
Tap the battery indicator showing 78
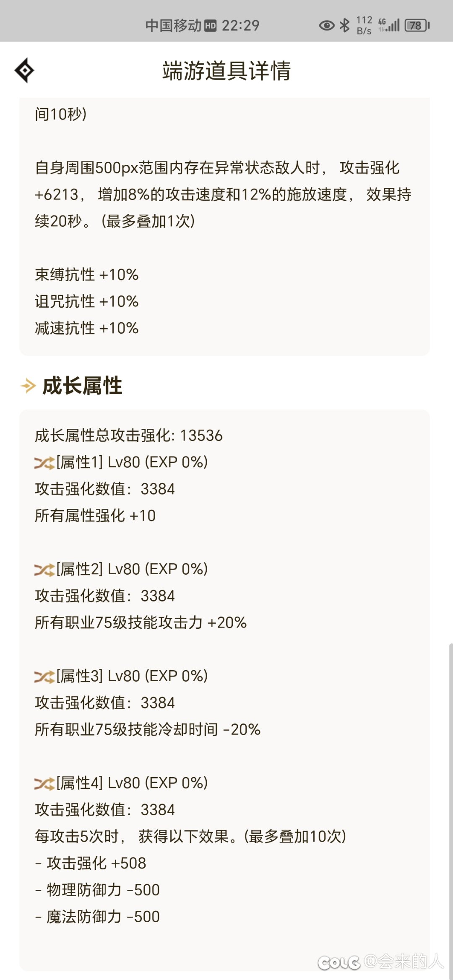417,26
